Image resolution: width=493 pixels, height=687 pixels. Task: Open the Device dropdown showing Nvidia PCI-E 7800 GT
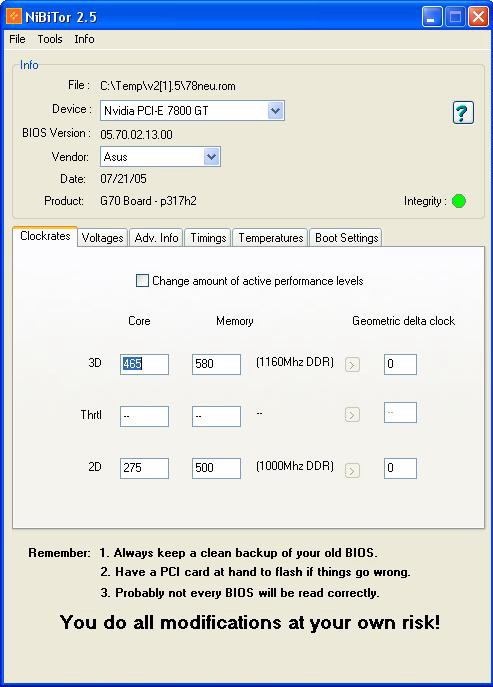(x=192, y=111)
